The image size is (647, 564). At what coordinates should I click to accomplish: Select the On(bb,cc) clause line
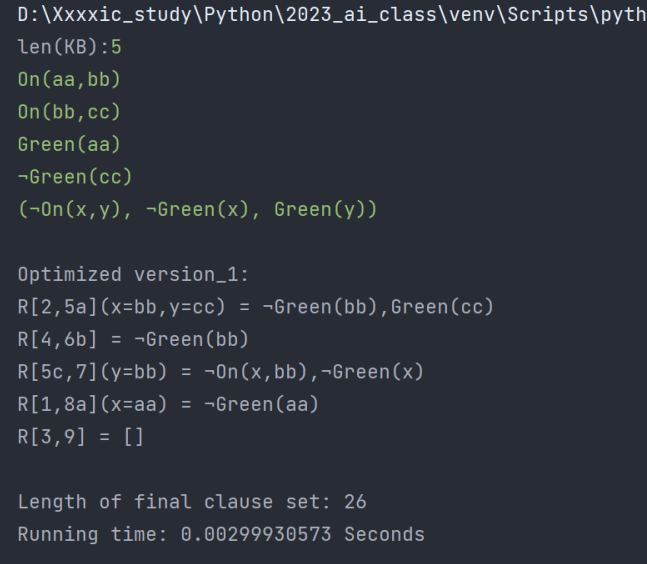point(69,112)
